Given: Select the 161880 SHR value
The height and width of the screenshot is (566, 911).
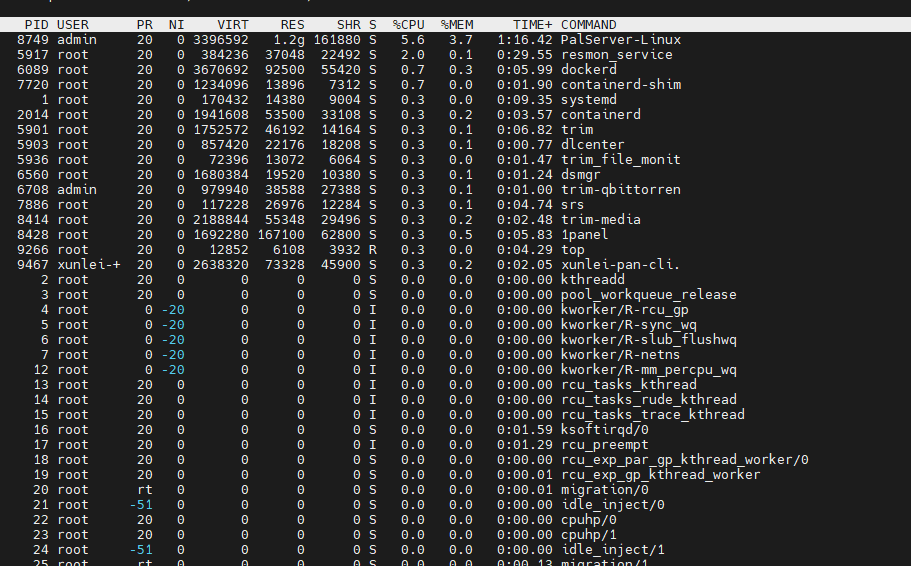Looking at the screenshot, I should point(337,40).
